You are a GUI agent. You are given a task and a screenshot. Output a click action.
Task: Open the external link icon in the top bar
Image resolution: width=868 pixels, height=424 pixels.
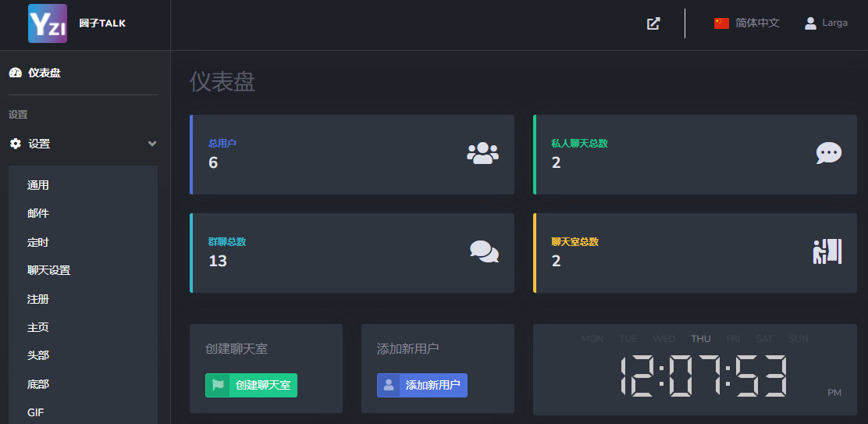[x=653, y=23]
